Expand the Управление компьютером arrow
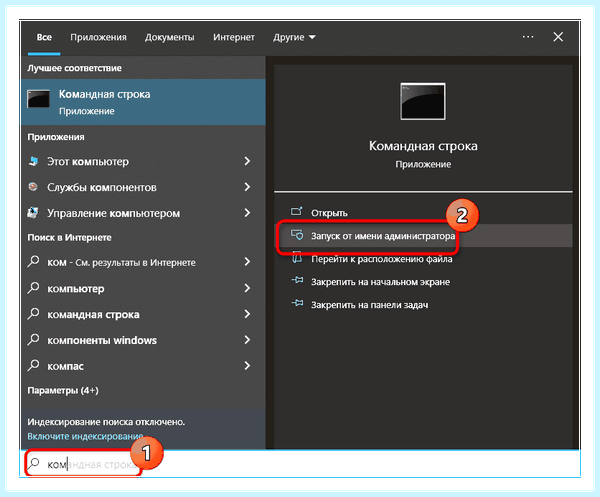600x497 pixels. (x=247, y=213)
